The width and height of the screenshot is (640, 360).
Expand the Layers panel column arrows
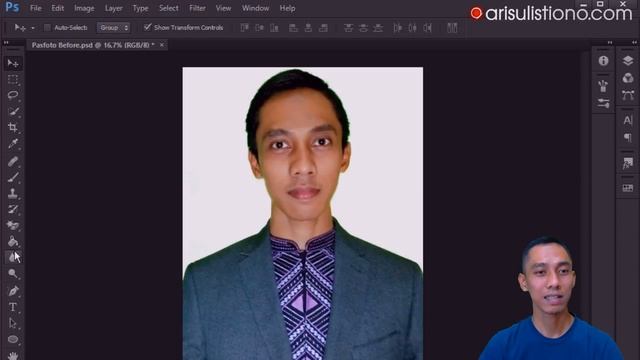click(x=634, y=42)
